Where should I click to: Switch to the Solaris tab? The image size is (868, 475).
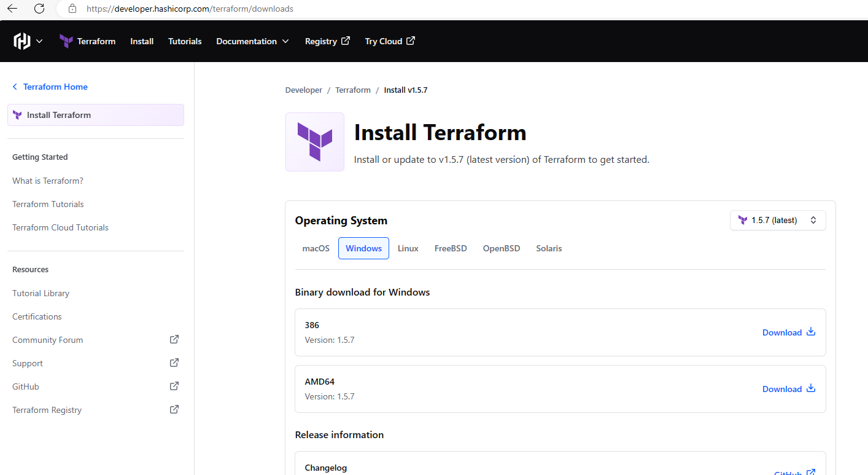tap(549, 248)
